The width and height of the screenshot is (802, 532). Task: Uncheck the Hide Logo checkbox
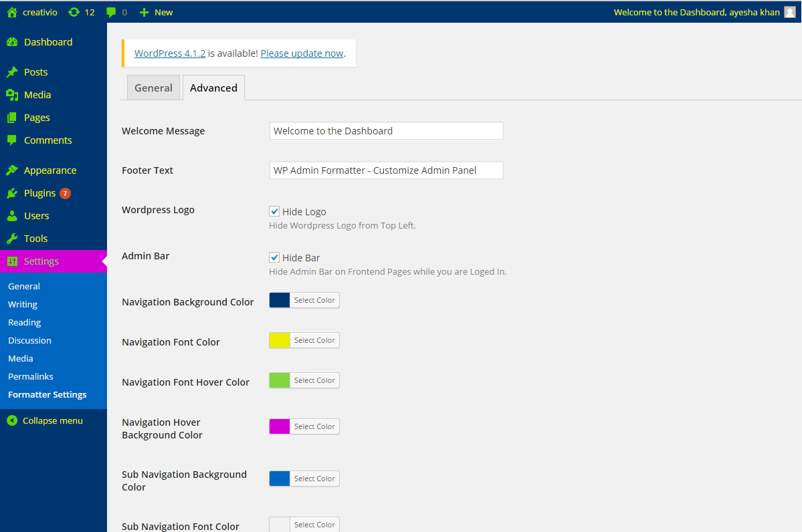pyautogui.click(x=274, y=212)
